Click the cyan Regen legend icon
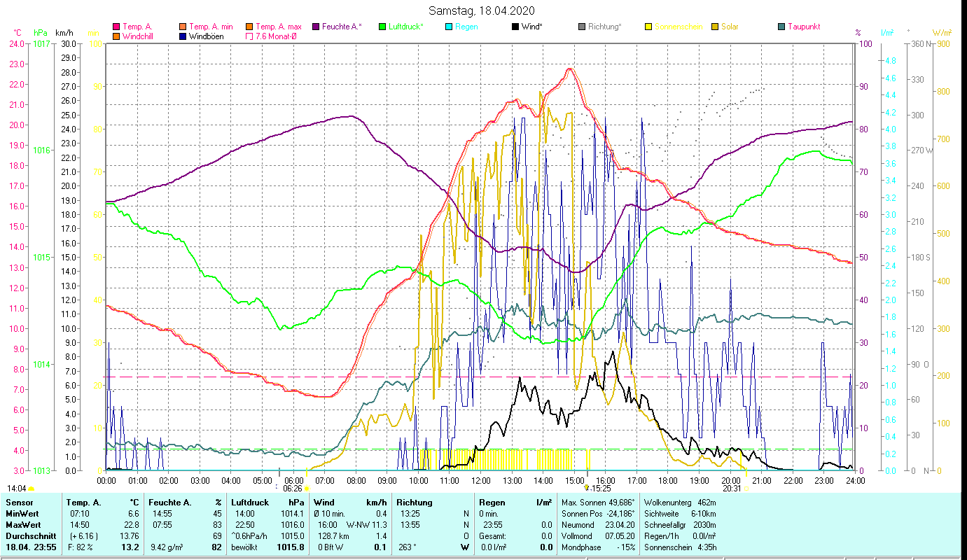Viewport: 967px width, 560px height. [x=448, y=27]
